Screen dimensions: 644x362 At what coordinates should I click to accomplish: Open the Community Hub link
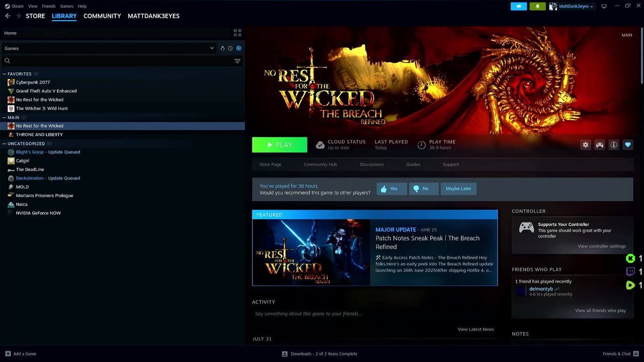(x=320, y=164)
